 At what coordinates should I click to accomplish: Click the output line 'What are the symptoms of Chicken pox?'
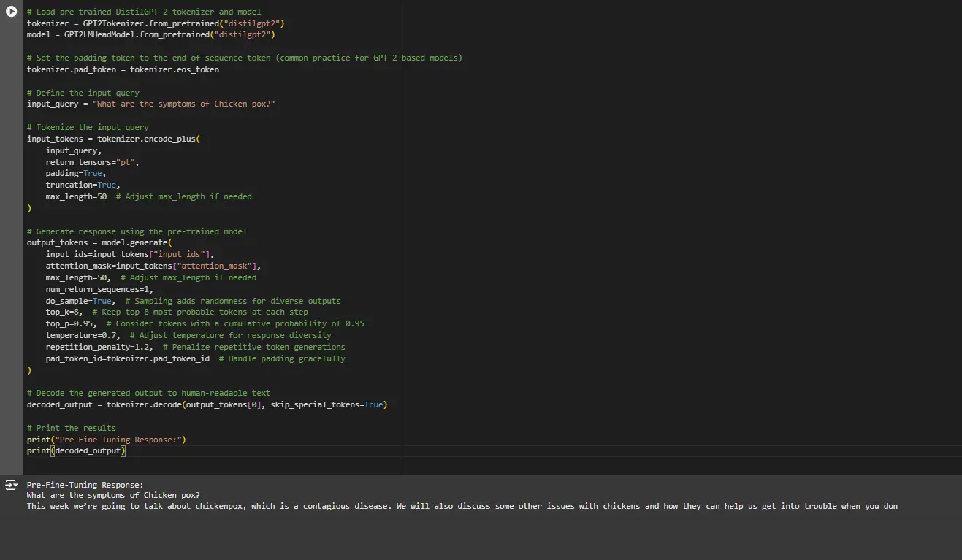click(x=113, y=496)
